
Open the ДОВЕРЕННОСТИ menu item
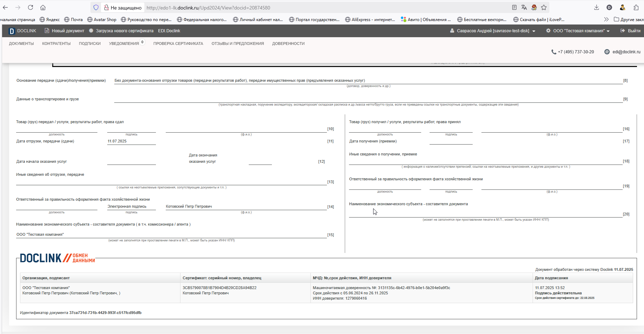[288, 44]
